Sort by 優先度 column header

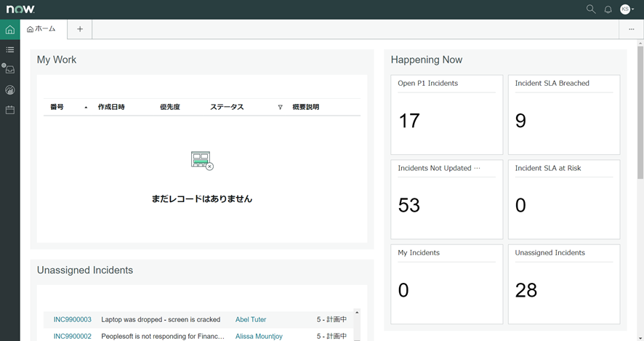coord(170,107)
